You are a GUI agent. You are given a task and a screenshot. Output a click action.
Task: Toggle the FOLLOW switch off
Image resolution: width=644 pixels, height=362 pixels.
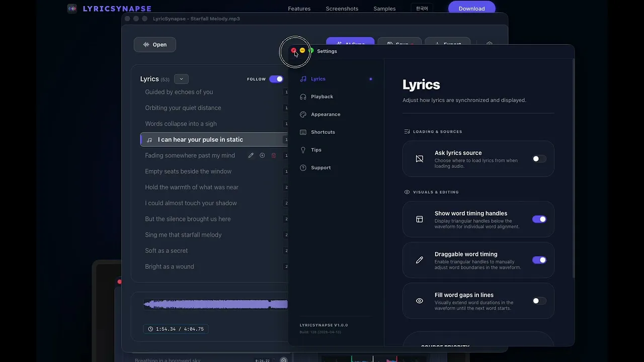click(x=276, y=79)
